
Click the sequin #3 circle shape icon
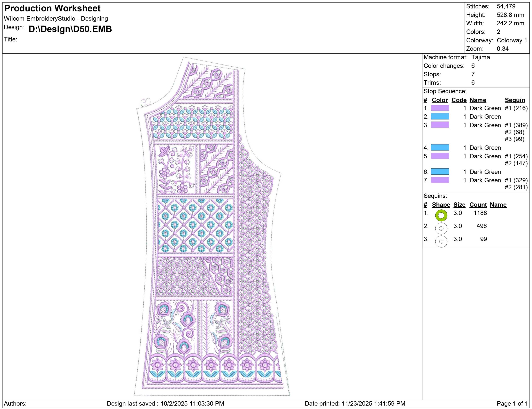(x=441, y=242)
